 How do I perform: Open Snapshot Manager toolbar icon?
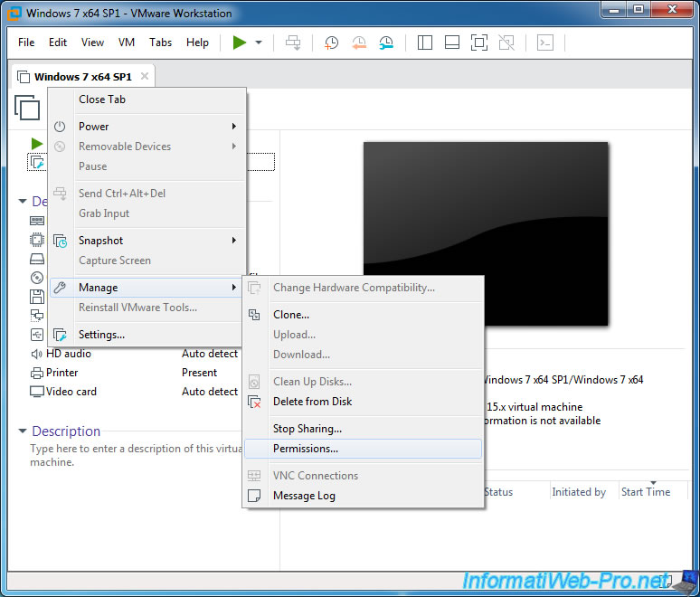click(x=386, y=43)
